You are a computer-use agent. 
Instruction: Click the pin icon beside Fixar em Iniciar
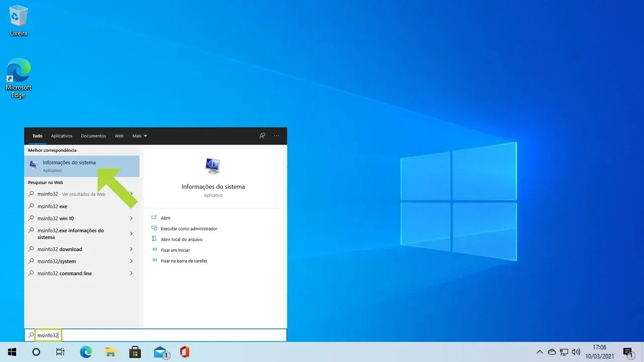pyautogui.click(x=154, y=250)
